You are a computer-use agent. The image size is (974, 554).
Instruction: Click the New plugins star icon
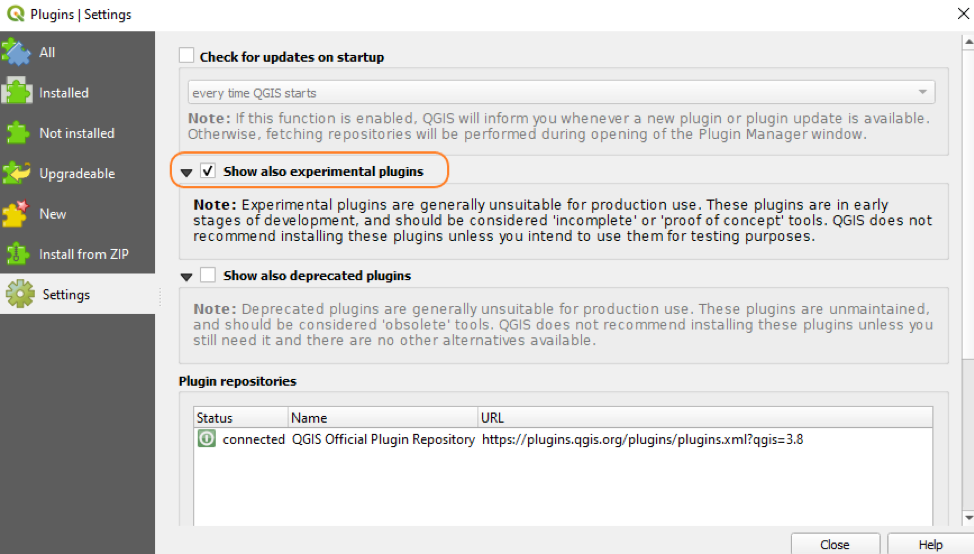(16, 214)
